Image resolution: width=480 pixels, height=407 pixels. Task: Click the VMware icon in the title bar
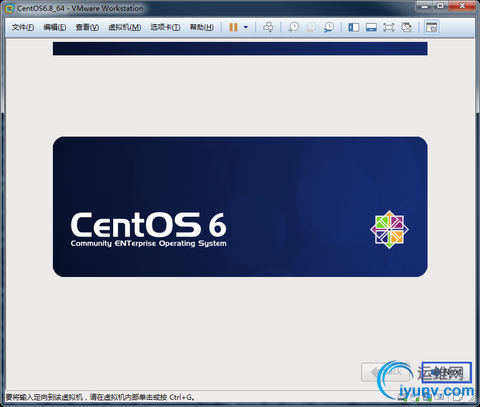coord(10,9)
